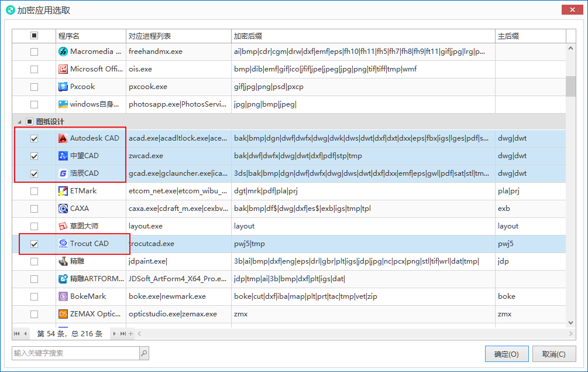The height and width of the screenshot is (372, 588).
Task: Click the pxcook.exe process cell
Action: [x=178, y=87]
